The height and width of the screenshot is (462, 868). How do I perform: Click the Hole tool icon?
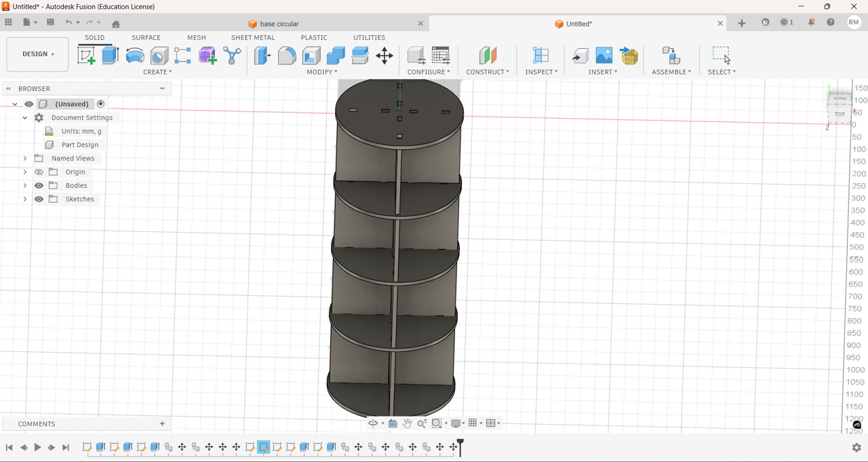[x=159, y=56]
